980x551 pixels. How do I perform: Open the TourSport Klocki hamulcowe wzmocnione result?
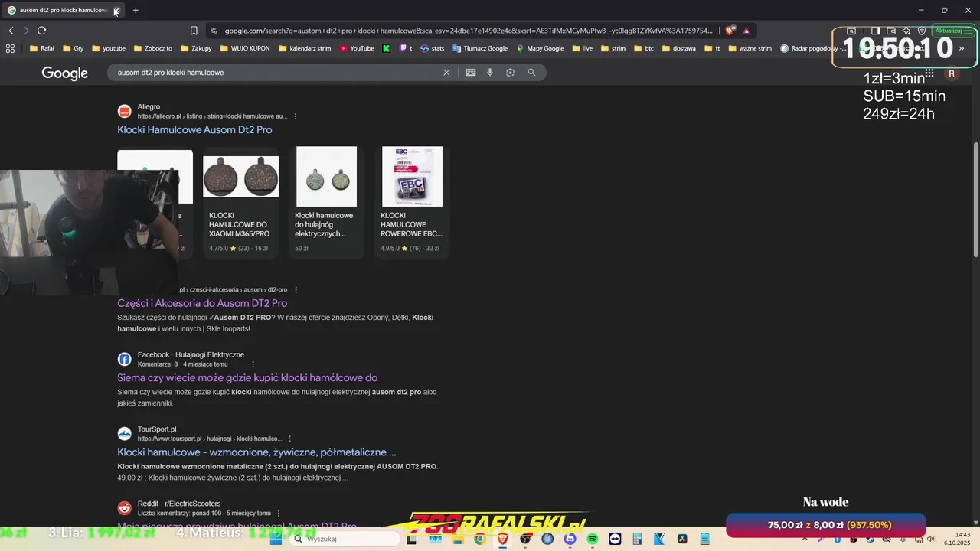(x=256, y=452)
